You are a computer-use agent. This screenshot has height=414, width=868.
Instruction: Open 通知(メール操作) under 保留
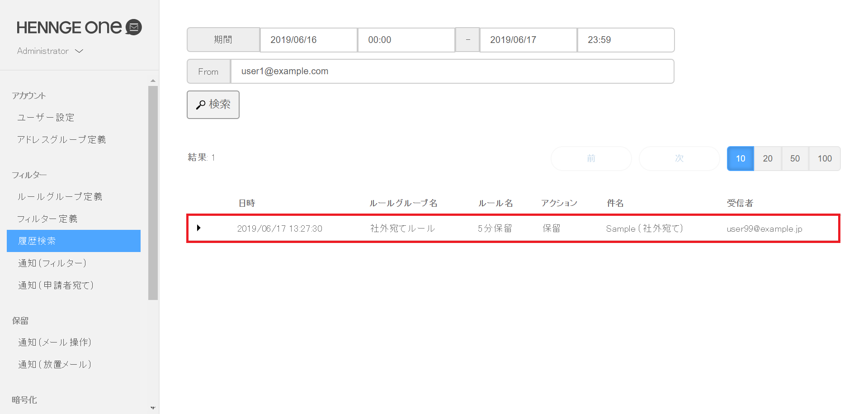tap(55, 343)
